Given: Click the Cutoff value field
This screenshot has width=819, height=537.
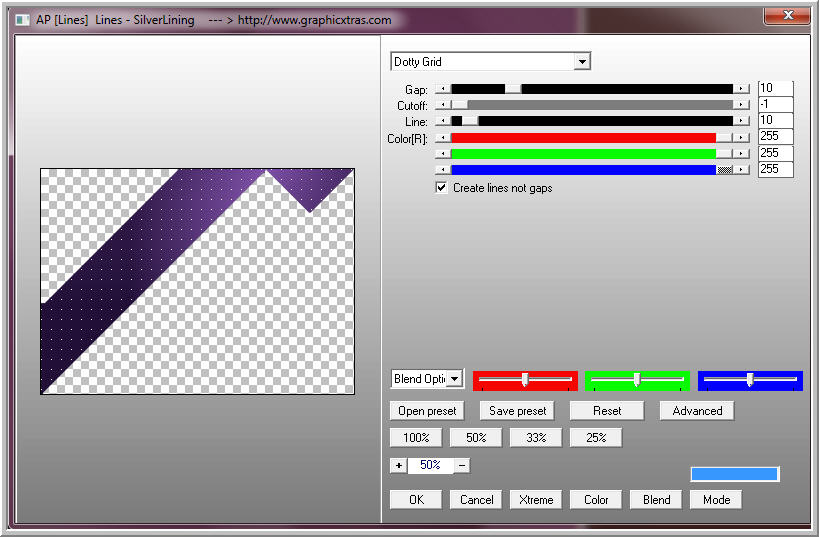Looking at the screenshot, I should click(776, 104).
